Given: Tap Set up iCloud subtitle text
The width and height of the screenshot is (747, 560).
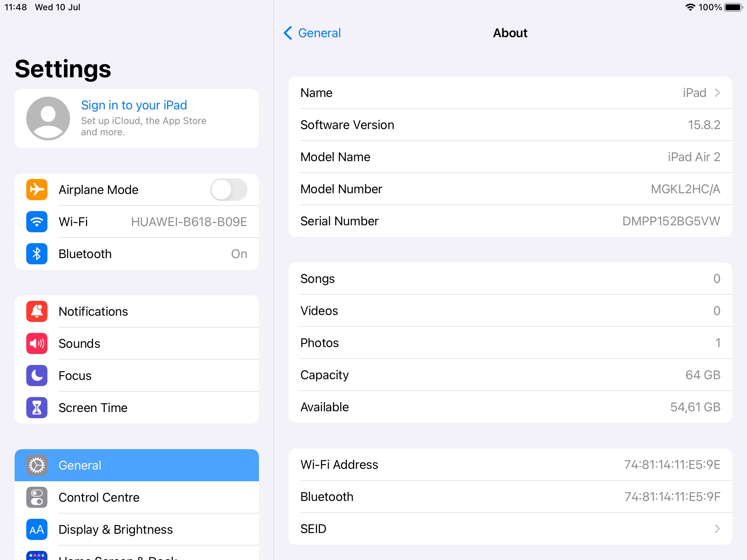Looking at the screenshot, I should click(144, 126).
